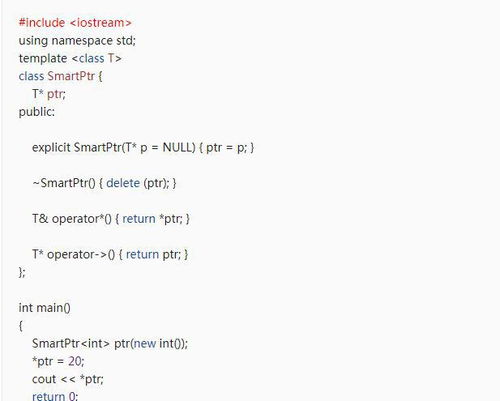
Task: Select the class SmartPtr declaration line
Action: pyautogui.click(x=60, y=76)
